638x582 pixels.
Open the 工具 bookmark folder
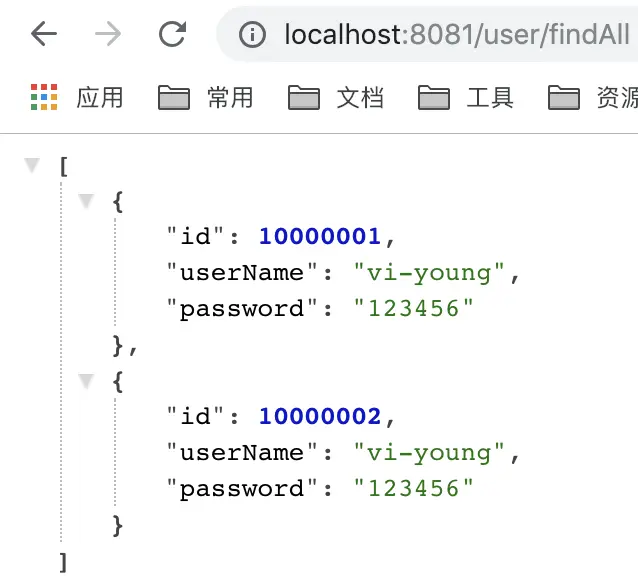[x=466, y=98]
